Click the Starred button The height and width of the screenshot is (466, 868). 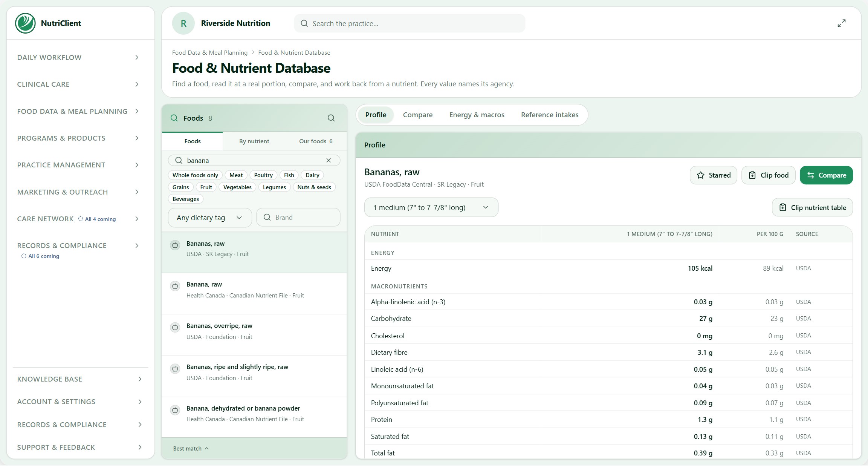pos(714,175)
